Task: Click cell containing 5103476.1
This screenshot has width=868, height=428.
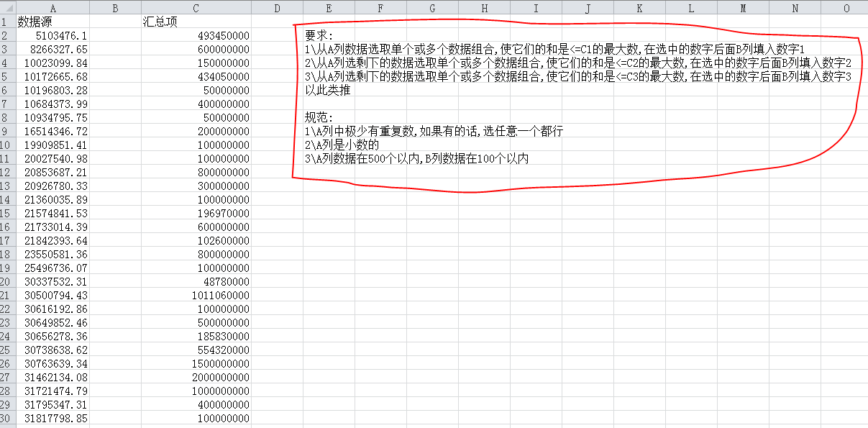Action: tap(61, 35)
